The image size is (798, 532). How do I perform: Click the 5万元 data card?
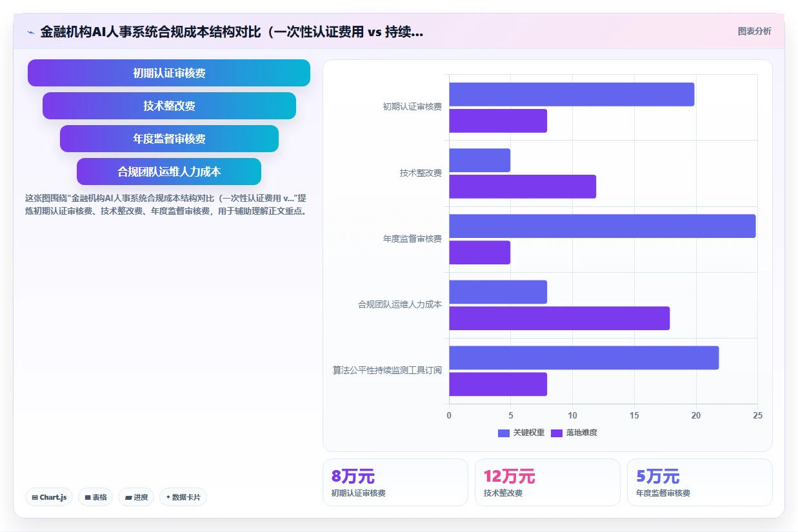click(700, 482)
